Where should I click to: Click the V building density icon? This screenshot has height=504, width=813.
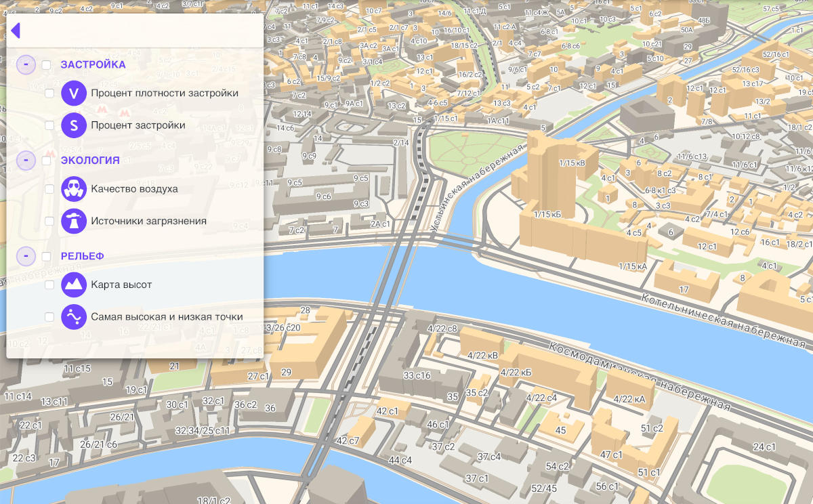74,93
